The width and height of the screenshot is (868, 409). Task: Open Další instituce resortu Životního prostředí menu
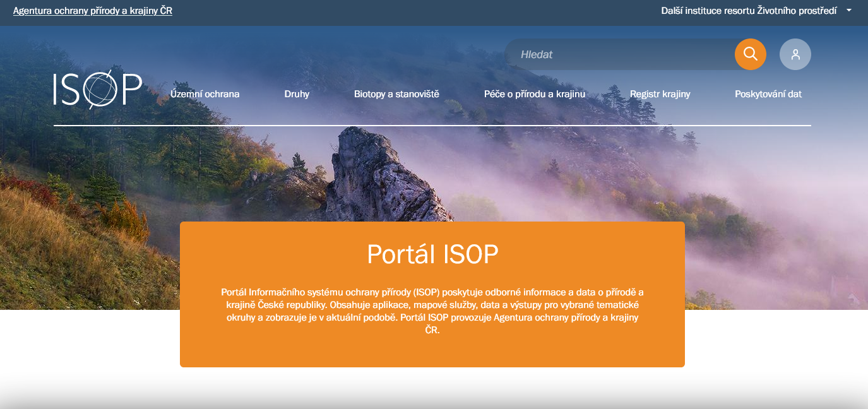[749, 11]
